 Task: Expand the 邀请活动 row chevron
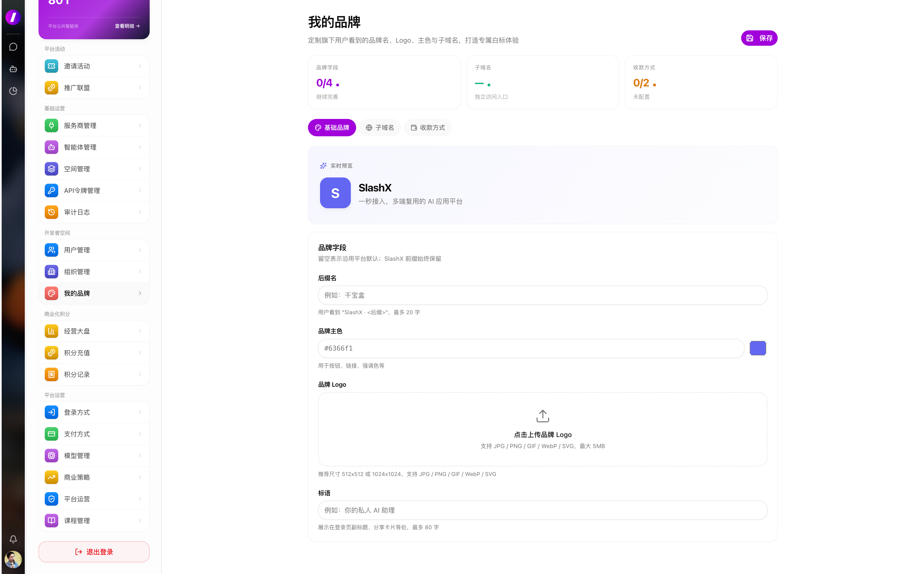click(x=140, y=66)
